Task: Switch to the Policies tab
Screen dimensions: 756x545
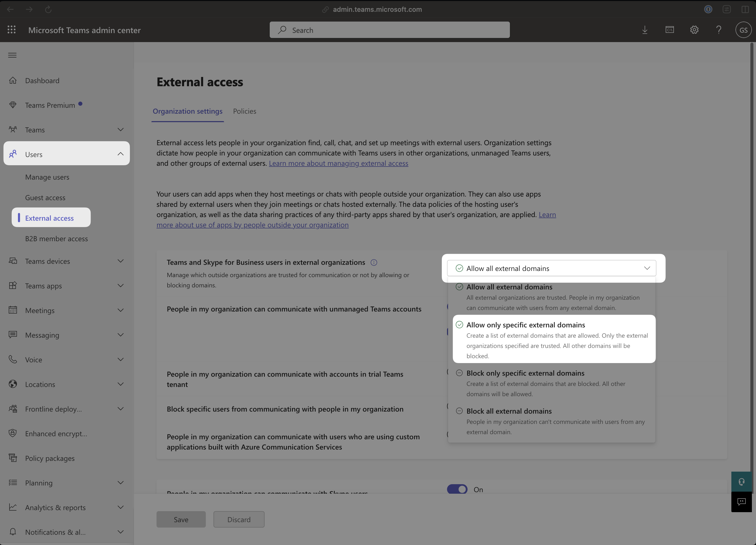Action: click(245, 111)
